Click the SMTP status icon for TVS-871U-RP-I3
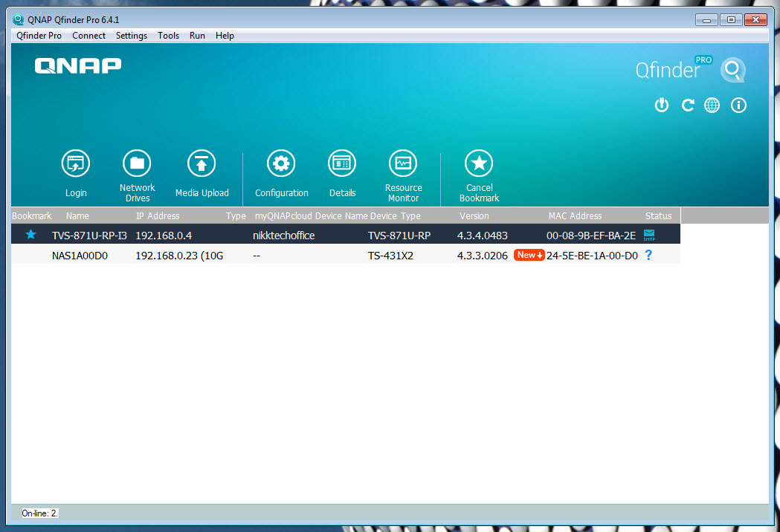Screen dimensions: 780x532 649,236
